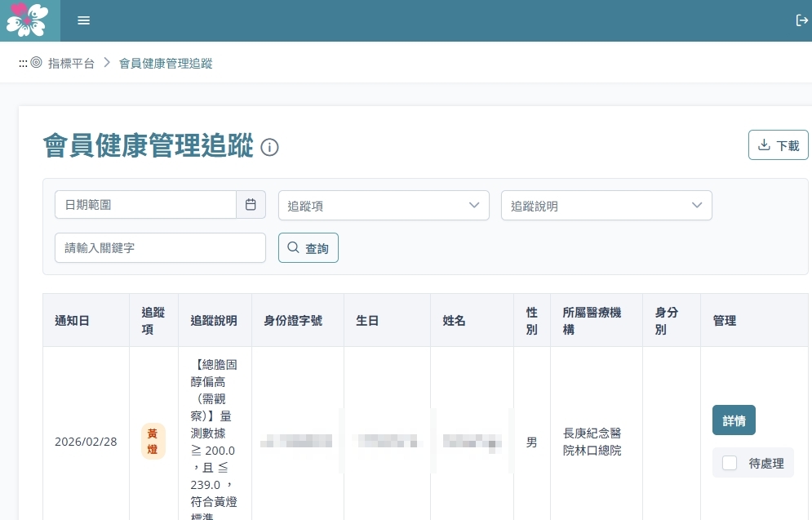Check the 待處理 checkbox
The height and width of the screenshot is (520, 812).
tap(730, 463)
